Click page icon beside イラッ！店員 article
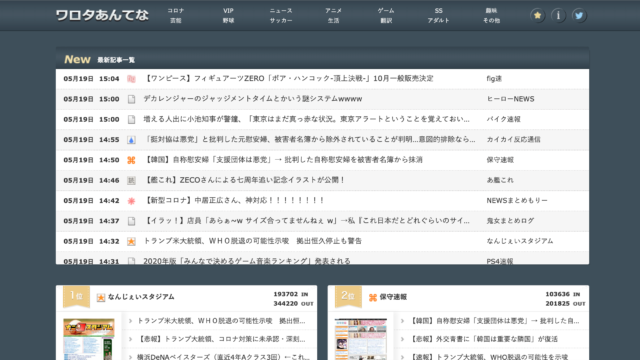The height and width of the screenshot is (360, 640). [131, 221]
